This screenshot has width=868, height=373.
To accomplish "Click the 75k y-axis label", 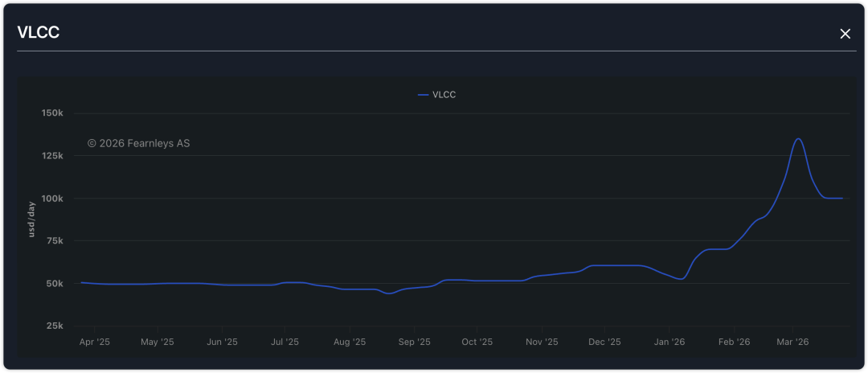I will click(54, 240).
